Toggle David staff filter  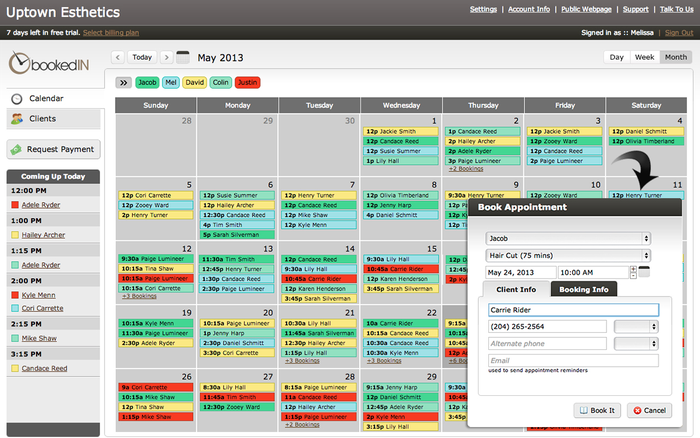[x=195, y=82]
